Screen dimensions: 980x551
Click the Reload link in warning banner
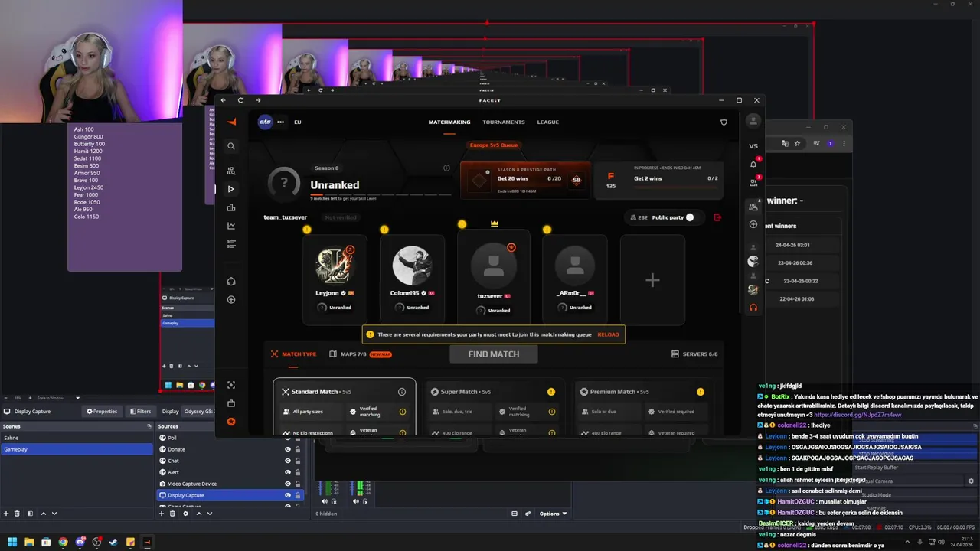pyautogui.click(x=608, y=334)
